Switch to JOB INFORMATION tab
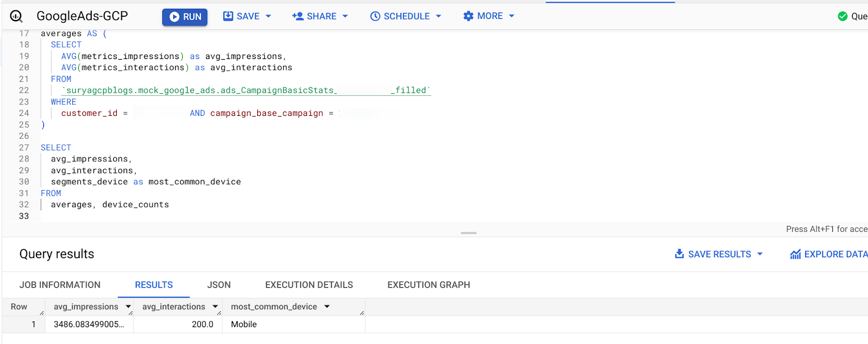Screen dimensions: 868x344 pos(60,284)
